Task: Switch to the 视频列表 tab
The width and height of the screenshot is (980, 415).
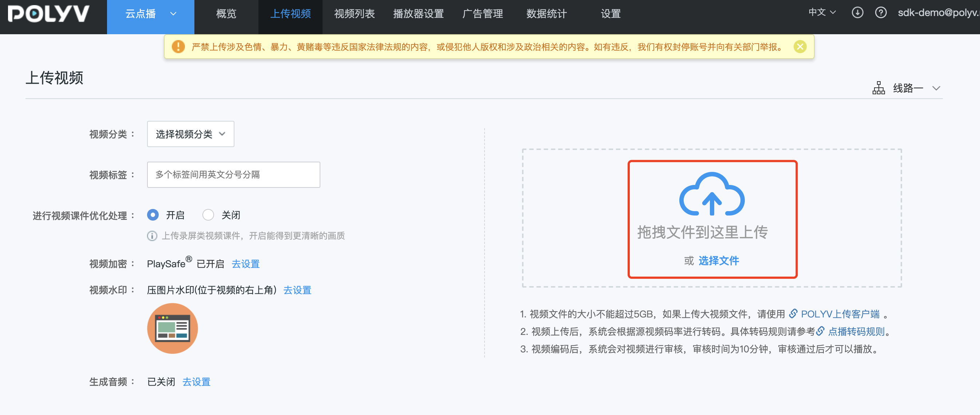Action: tap(354, 14)
